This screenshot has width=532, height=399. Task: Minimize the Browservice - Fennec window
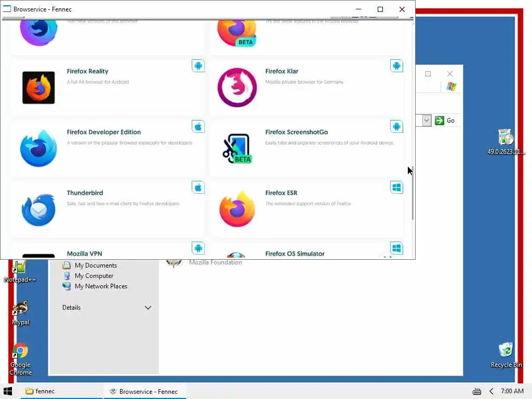point(358,9)
